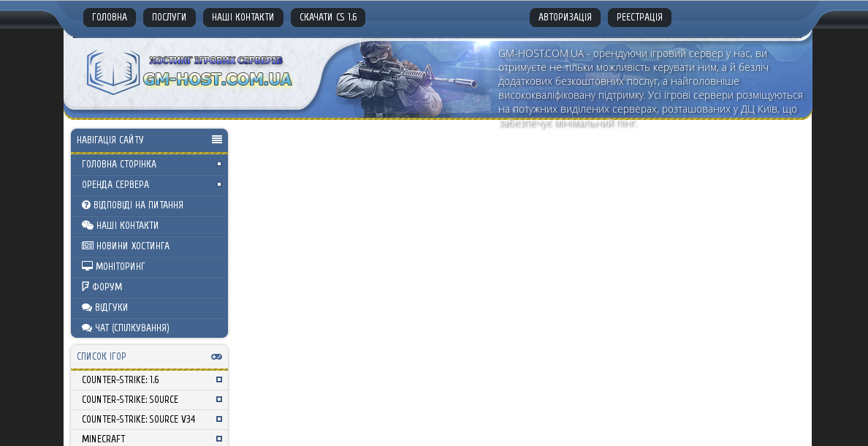868x446 pixels.
Task: Click the Навігація сайту panel header
Action: pyautogui.click(x=150, y=140)
